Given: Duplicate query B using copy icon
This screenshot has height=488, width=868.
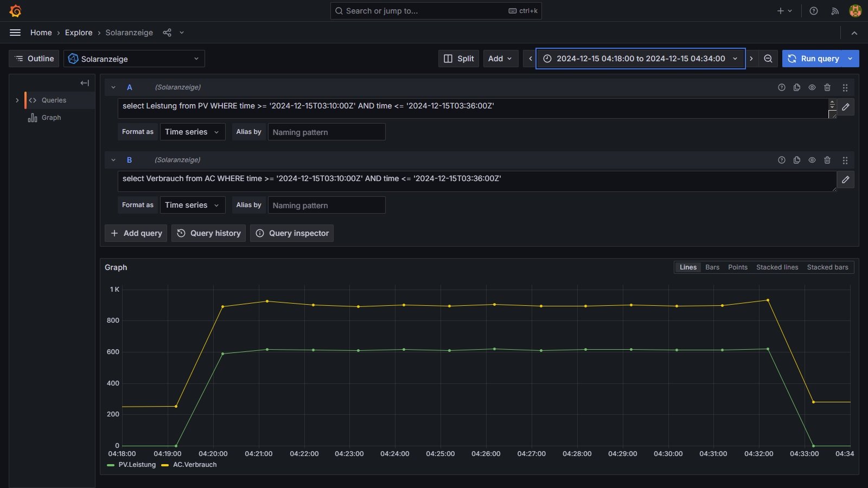Looking at the screenshot, I should point(797,160).
